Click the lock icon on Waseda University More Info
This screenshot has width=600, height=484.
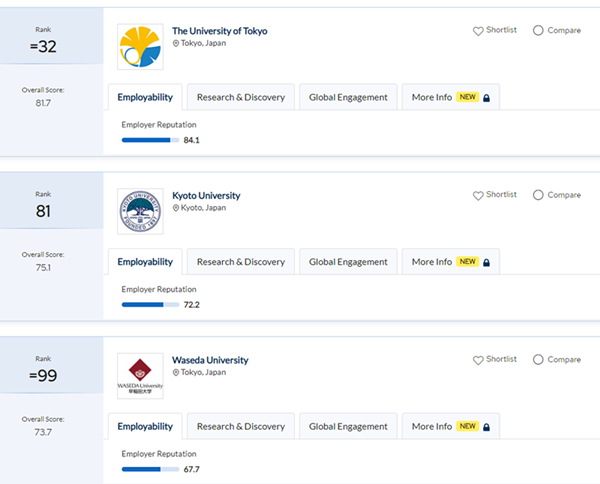tap(486, 427)
